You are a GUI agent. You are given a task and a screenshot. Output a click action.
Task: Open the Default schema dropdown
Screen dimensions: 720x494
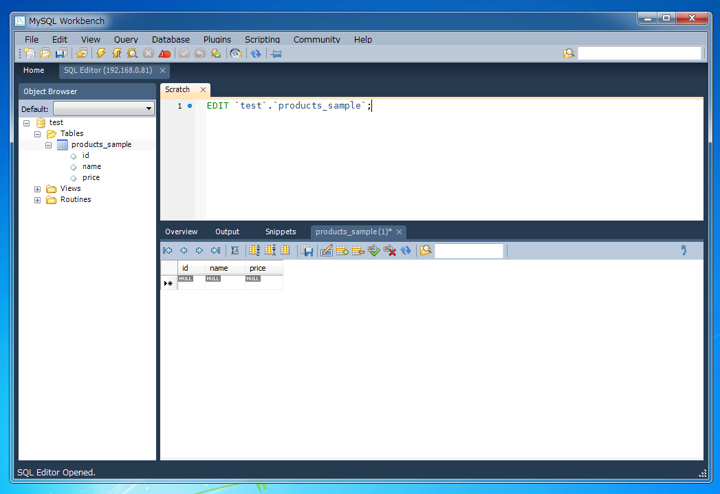point(104,109)
